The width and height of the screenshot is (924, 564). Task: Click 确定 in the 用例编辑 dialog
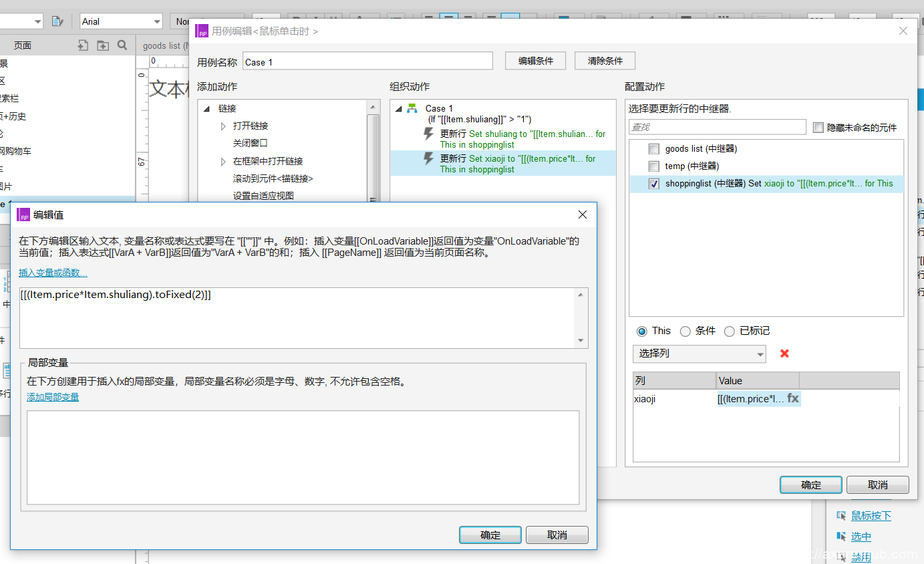pyautogui.click(x=811, y=485)
